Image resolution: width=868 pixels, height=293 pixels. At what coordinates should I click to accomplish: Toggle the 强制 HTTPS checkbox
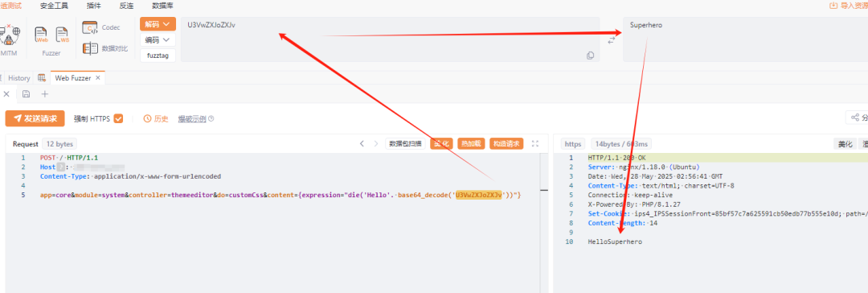118,119
